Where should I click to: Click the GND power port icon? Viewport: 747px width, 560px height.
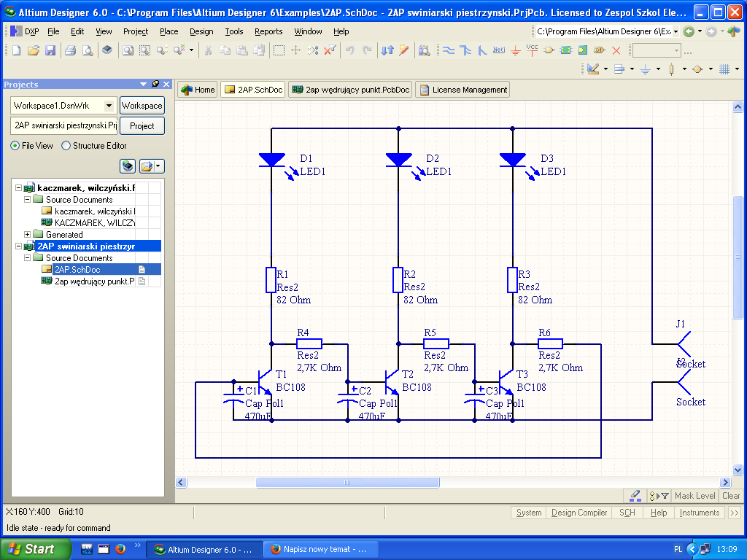click(516, 50)
